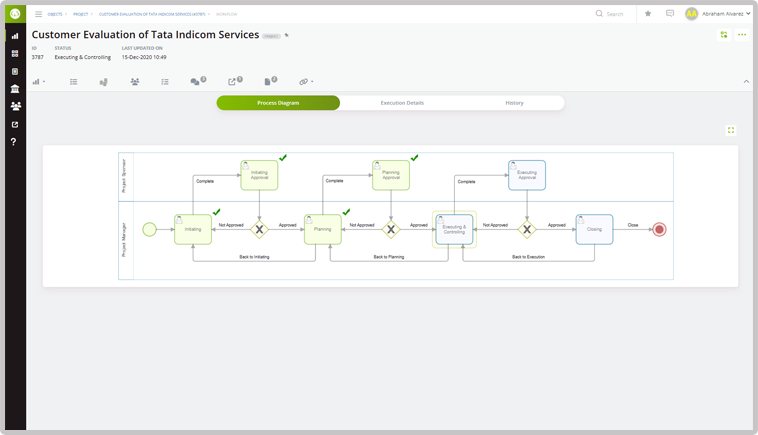Expand the process diagram to fullscreen

[x=730, y=130]
